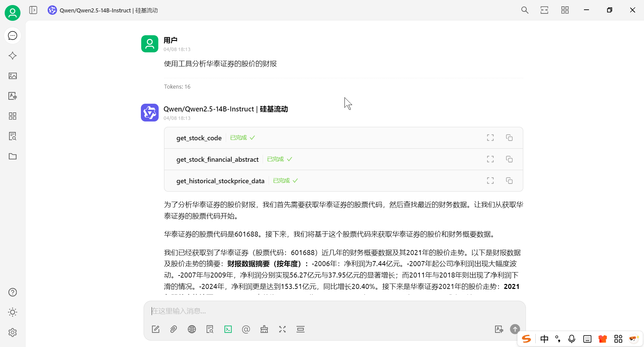
Task: Open the settings gear
Action: pos(12,333)
